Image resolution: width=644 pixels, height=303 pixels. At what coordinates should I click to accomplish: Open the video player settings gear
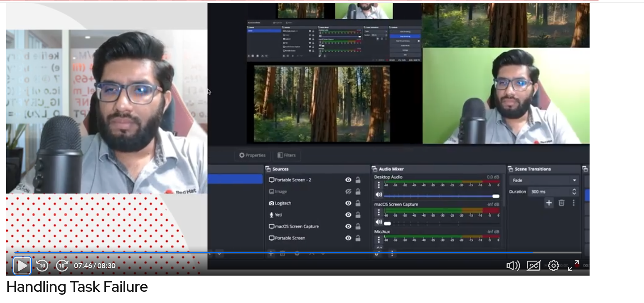[553, 266]
